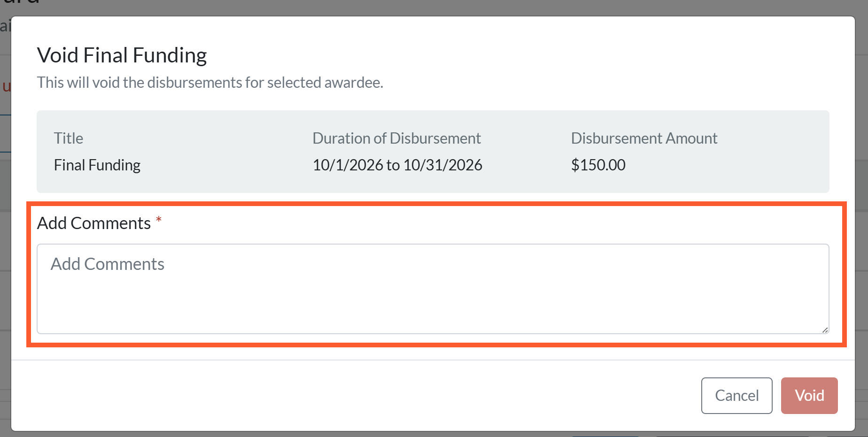Image resolution: width=868 pixels, height=437 pixels.
Task: Click the Add Comments placeholder text
Action: point(108,264)
